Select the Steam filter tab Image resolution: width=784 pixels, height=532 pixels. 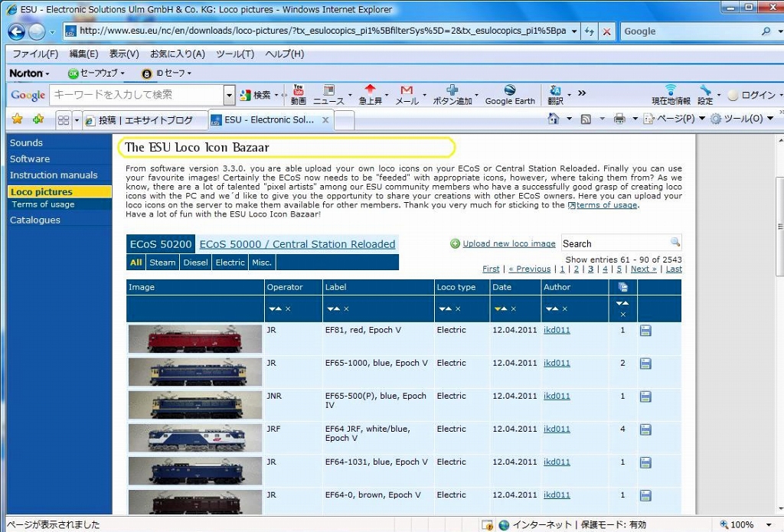[162, 263]
